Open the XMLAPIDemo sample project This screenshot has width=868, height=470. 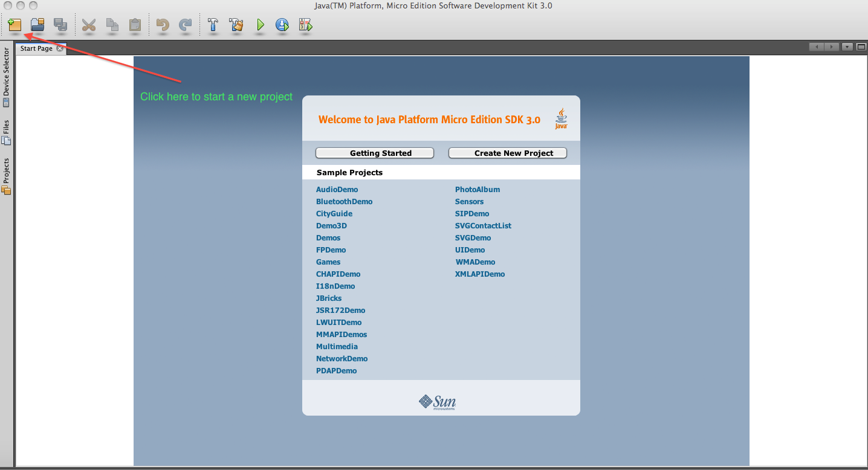(480, 274)
